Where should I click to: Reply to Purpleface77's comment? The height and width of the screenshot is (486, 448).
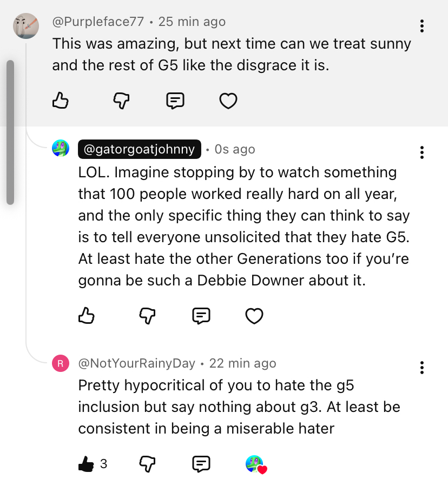[x=175, y=100]
